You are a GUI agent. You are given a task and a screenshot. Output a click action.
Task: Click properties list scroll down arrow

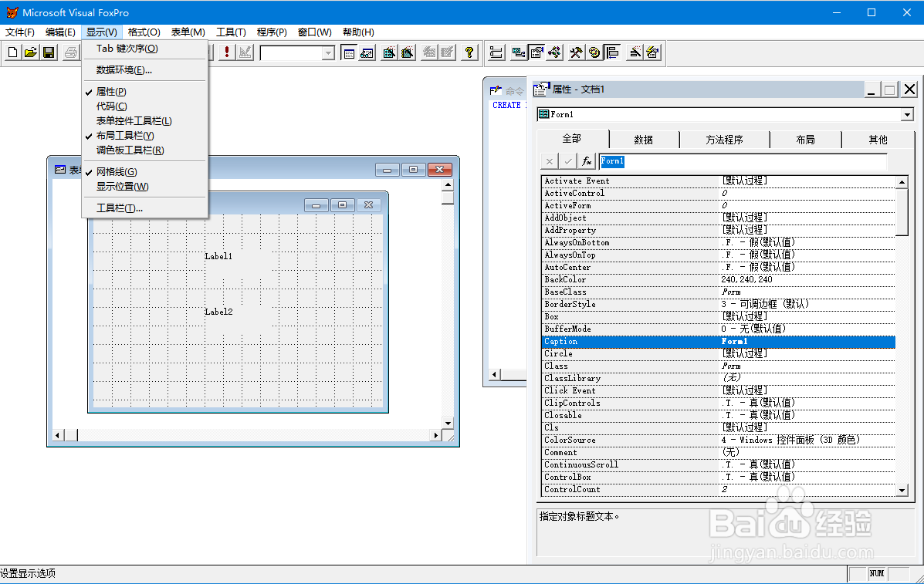(902, 490)
